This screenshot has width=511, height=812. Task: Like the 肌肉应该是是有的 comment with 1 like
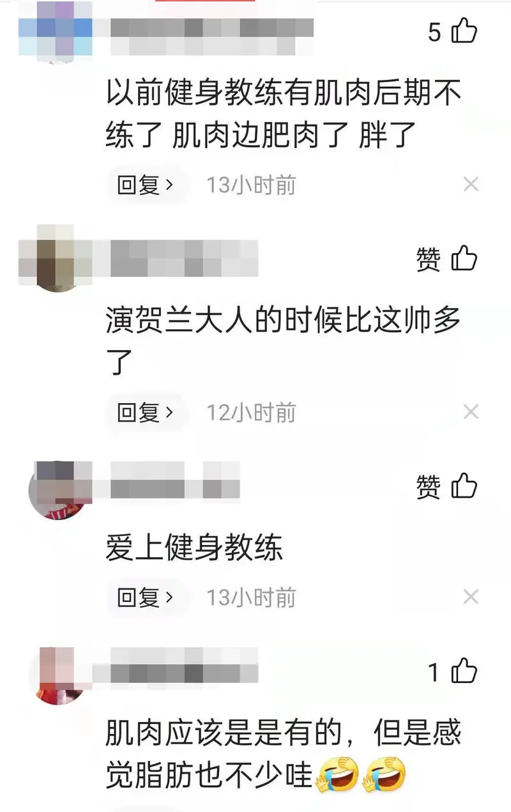point(464,671)
